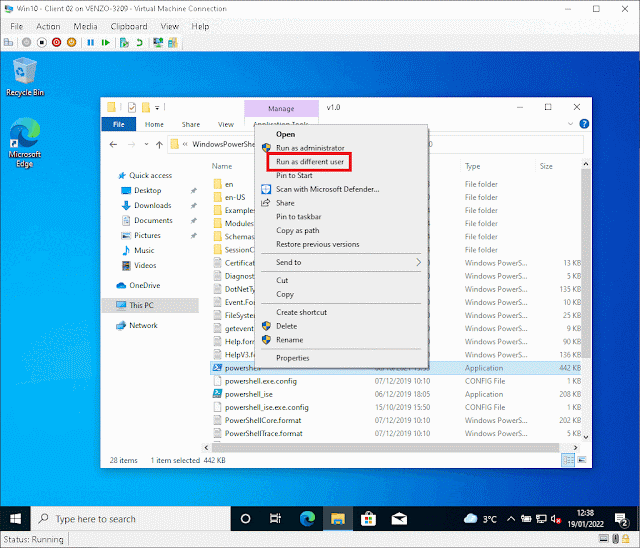The height and width of the screenshot is (548, 640).
Task: Switch to the Share ribbon tab
Action: [x=191, y=124]
